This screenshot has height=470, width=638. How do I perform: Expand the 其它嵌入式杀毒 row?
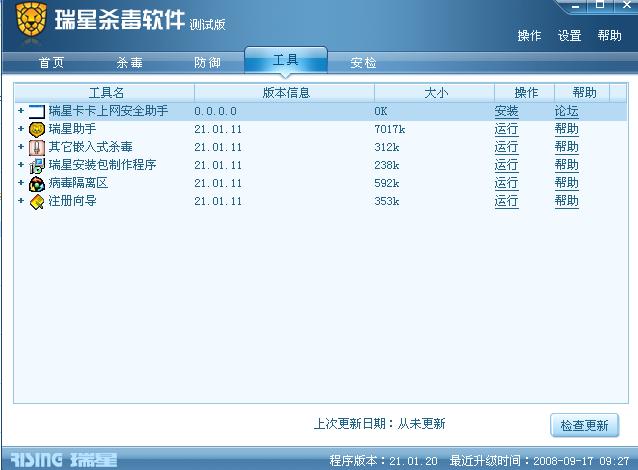(x=21, y=146)
